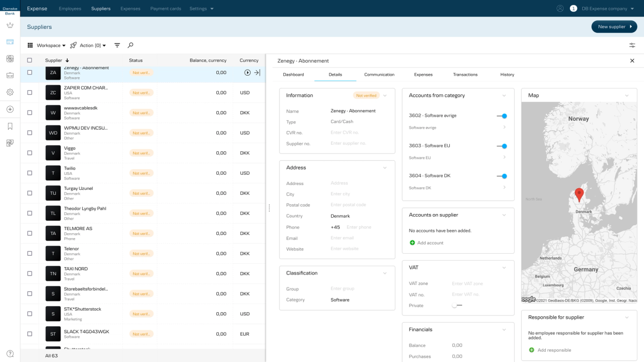Toggle the 3602 Software øvrige account switch
The height and width of the screenshot is (362, 644).
(502, 116)
